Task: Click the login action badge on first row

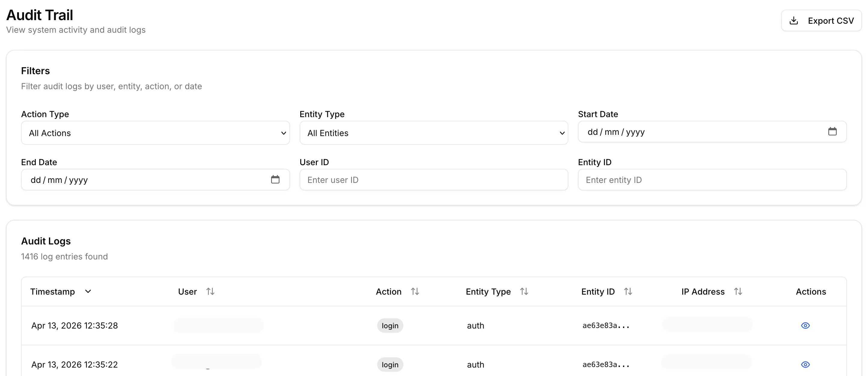Action: (x=390, y=325)
